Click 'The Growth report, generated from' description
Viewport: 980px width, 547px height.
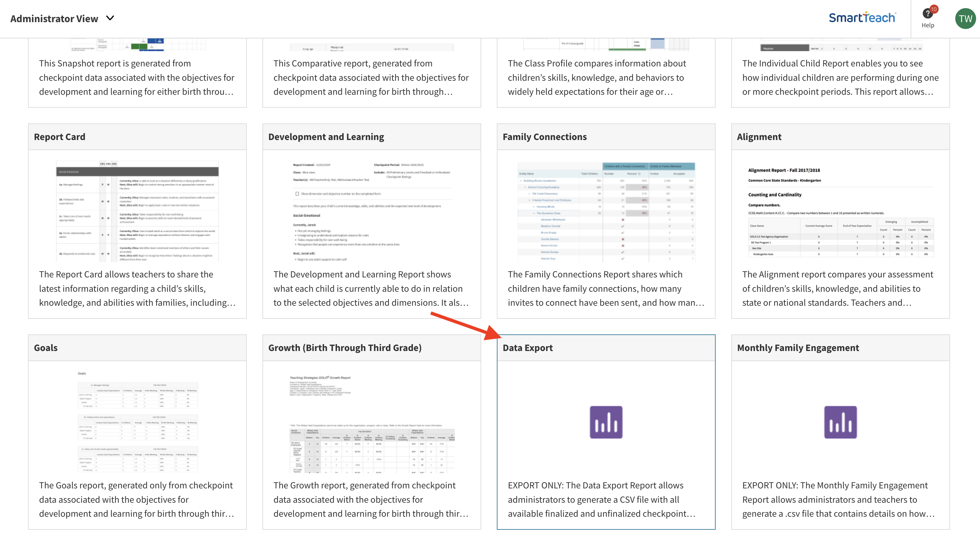coord(371,499)
